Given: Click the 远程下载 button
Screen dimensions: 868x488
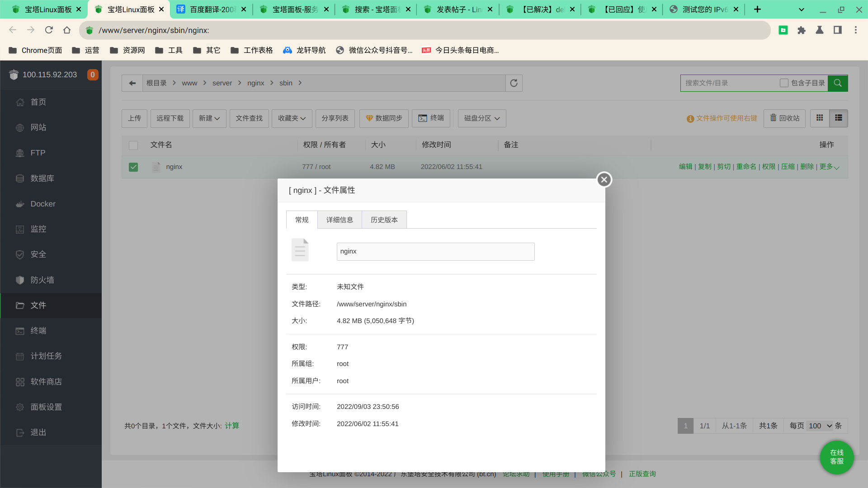Looking at the screenshot, I should (x=170, y=118).
